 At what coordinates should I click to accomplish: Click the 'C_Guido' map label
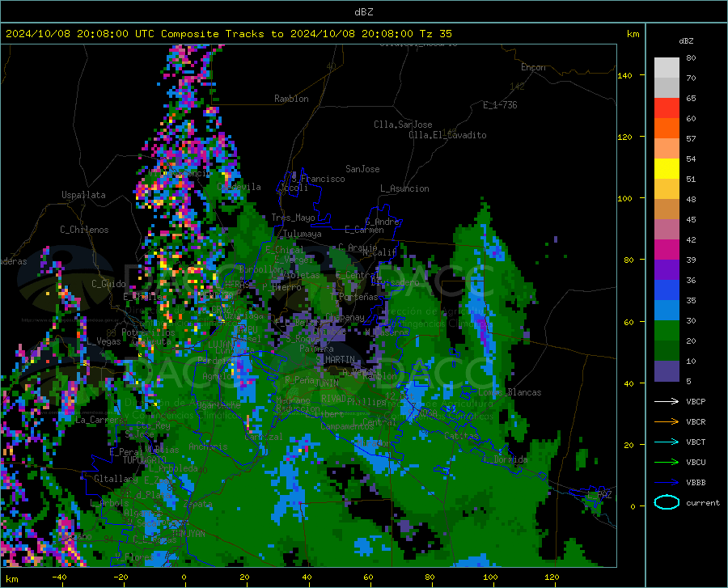[108, 284]
